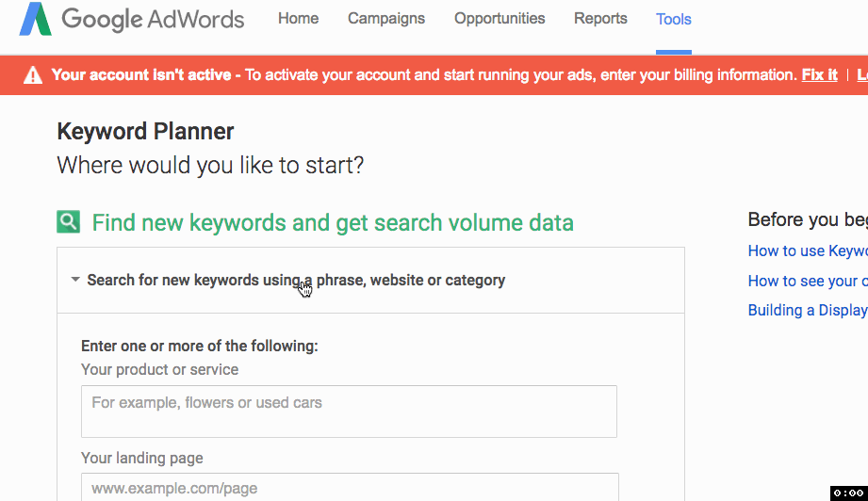Click the cut-off link right of 'Fix it'
The image size is (868, 501).
click(861, 75)
